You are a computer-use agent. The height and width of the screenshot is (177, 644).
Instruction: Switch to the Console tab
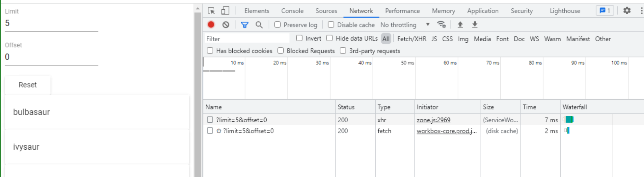(x=292, y=11)
